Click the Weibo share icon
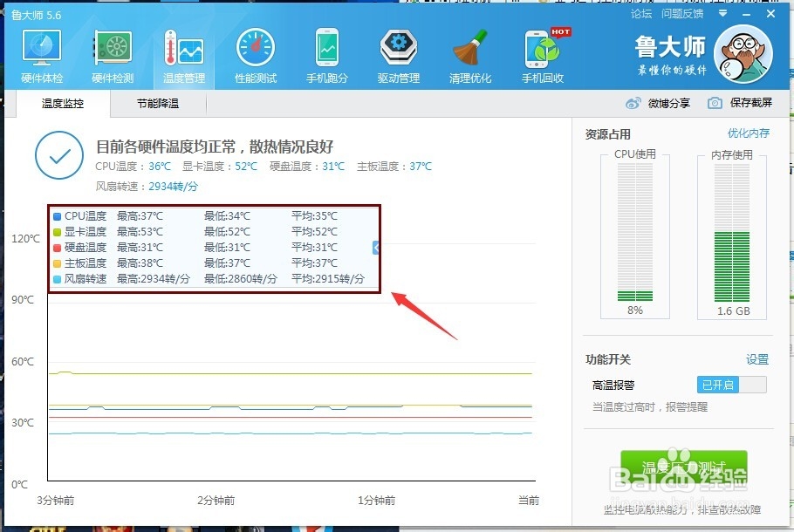This screenshot has width=794, height=532. [633, 103]
